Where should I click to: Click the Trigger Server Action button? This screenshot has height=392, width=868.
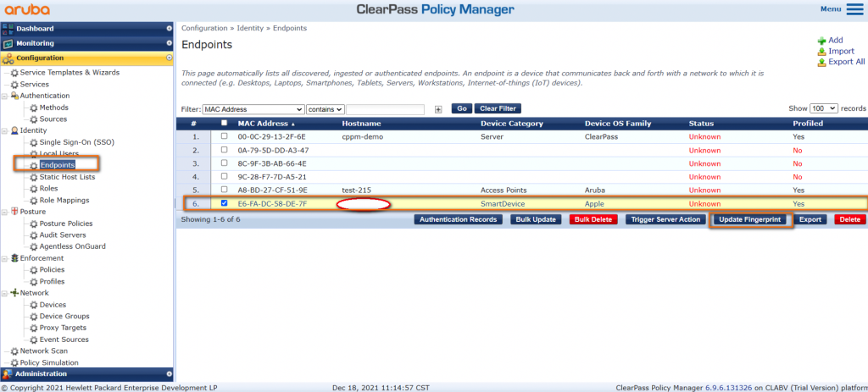tap(666, 219)
